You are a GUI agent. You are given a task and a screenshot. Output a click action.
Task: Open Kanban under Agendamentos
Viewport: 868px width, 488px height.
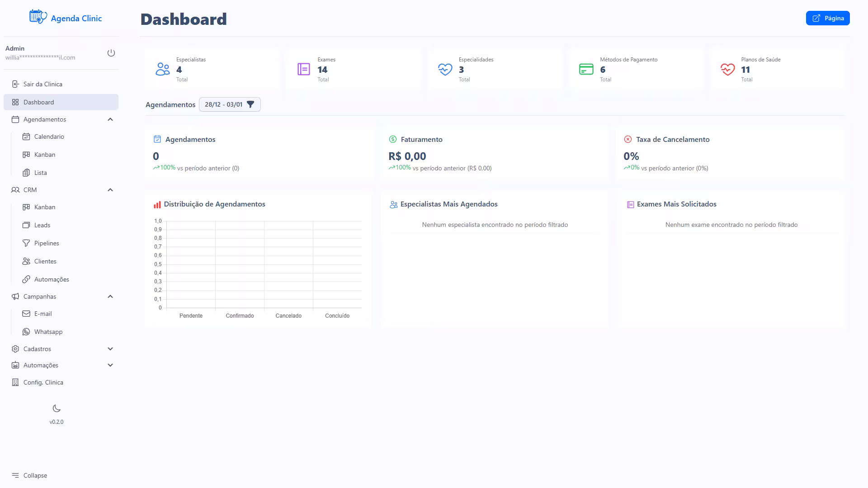(66, 155)
